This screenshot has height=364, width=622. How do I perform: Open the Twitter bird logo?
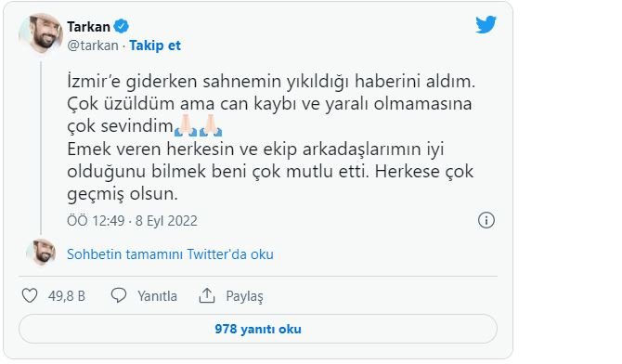tap(486, 25)
